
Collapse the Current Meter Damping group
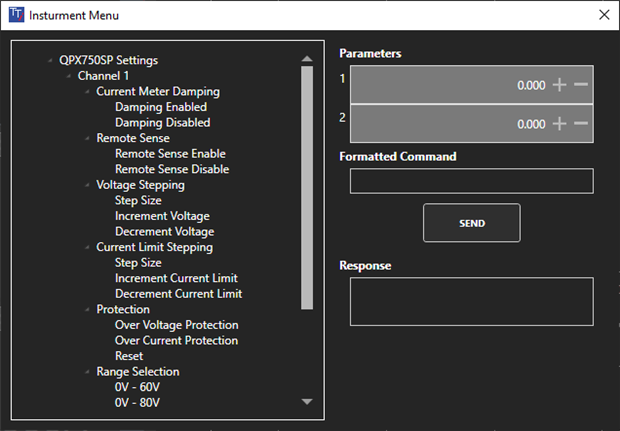pos(87,92)
